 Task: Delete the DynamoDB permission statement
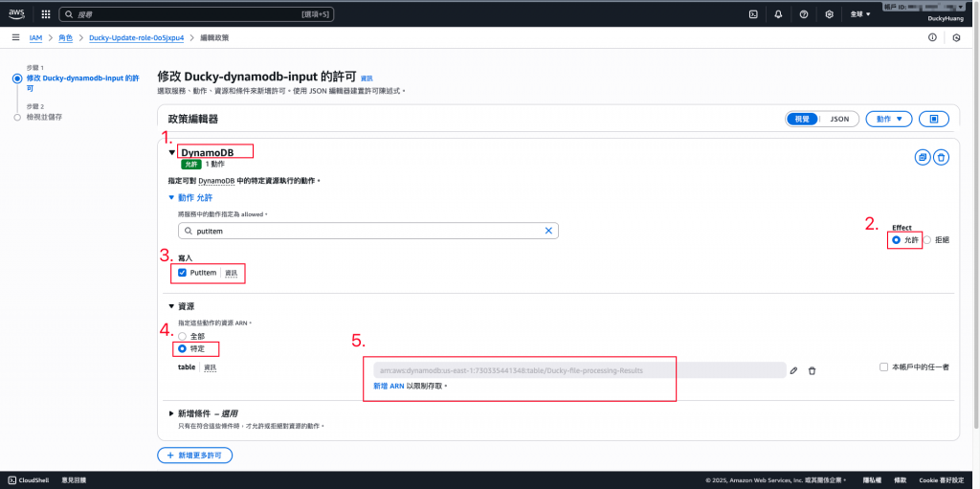[942, 158]
